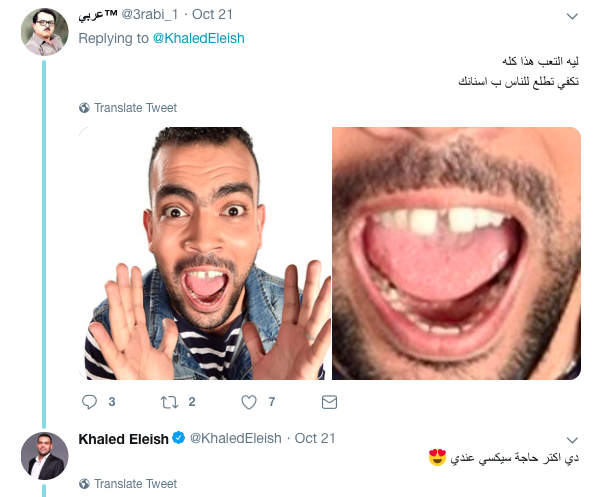
Task: Open the Khaled Eleish display name
Action: tap(123, 439)
